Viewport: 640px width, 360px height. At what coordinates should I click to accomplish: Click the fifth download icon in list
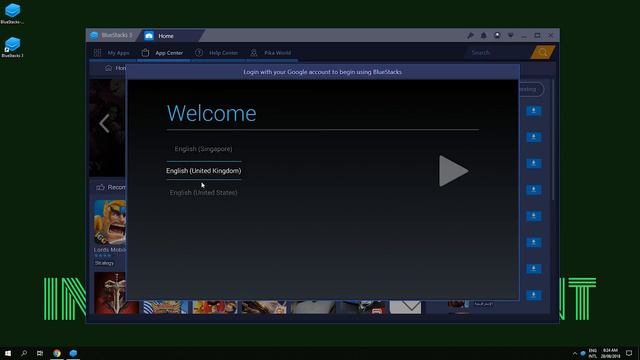coord(533,216)
